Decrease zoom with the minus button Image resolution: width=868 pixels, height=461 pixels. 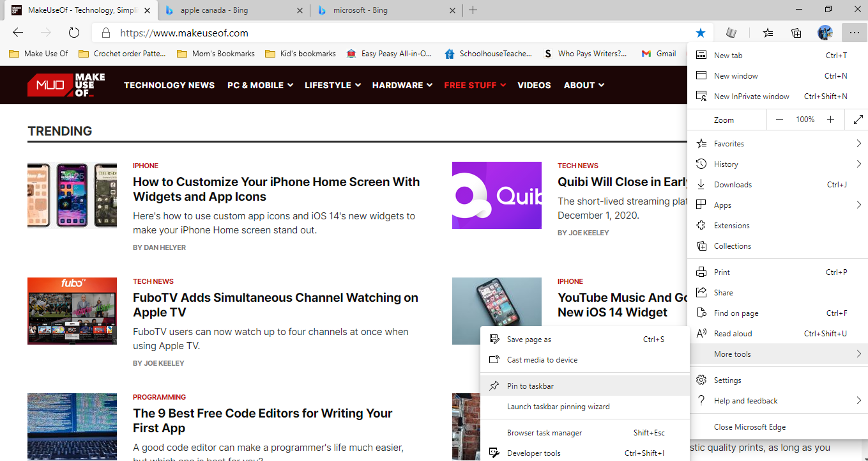pos(779,120)
